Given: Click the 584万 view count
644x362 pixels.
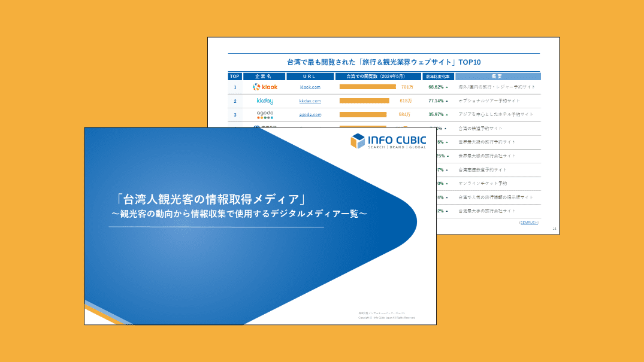Looking at the screenshot, I should (x=404, y=114).
